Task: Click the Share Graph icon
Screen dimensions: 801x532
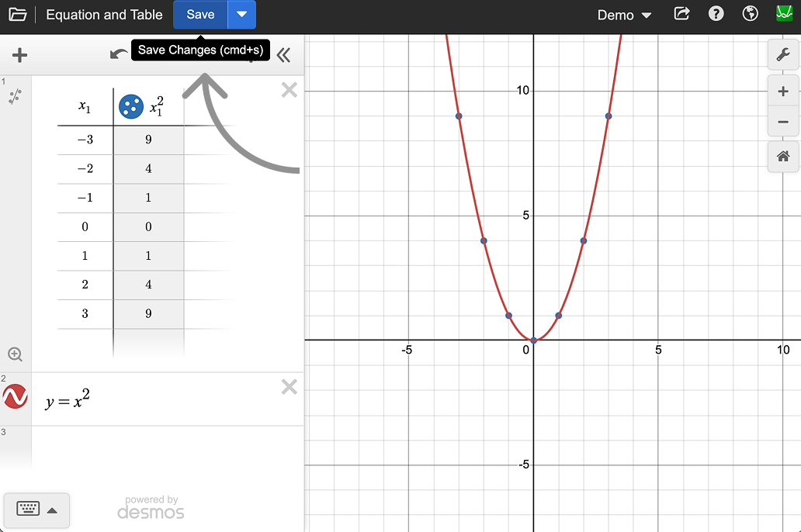Action: point(681,14)
